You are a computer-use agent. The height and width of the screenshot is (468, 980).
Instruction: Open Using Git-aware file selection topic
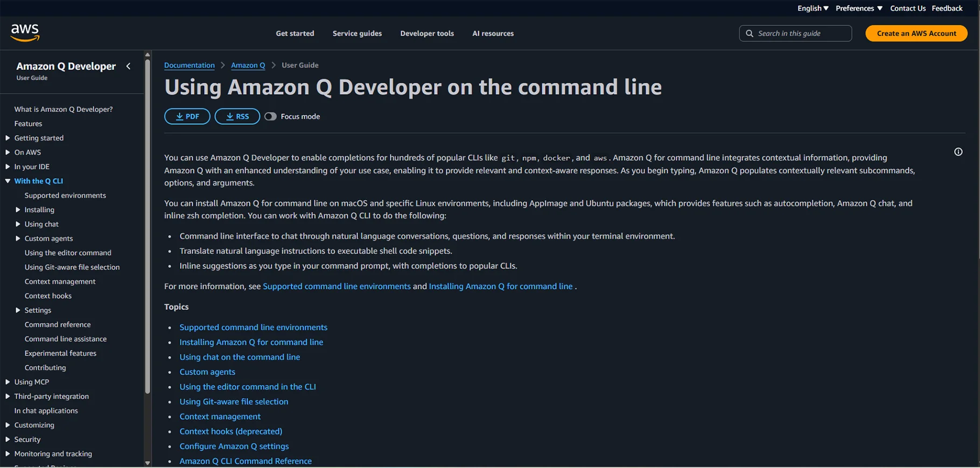coord(234,402)
